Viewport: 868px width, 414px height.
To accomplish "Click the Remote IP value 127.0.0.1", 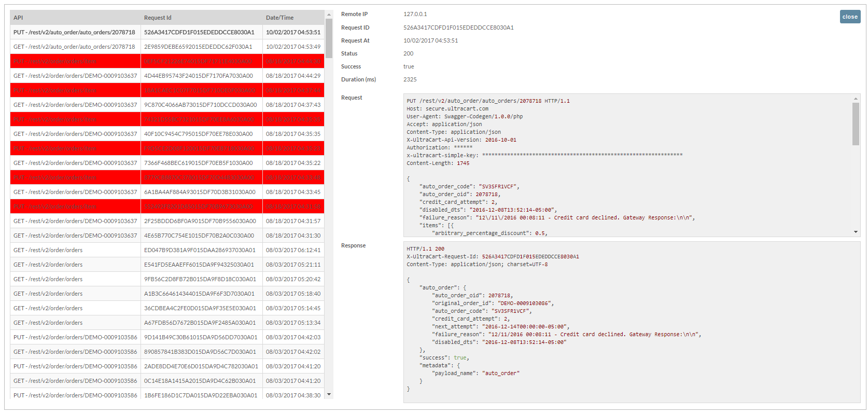I will pyautogui.click(x=415, y=14).
